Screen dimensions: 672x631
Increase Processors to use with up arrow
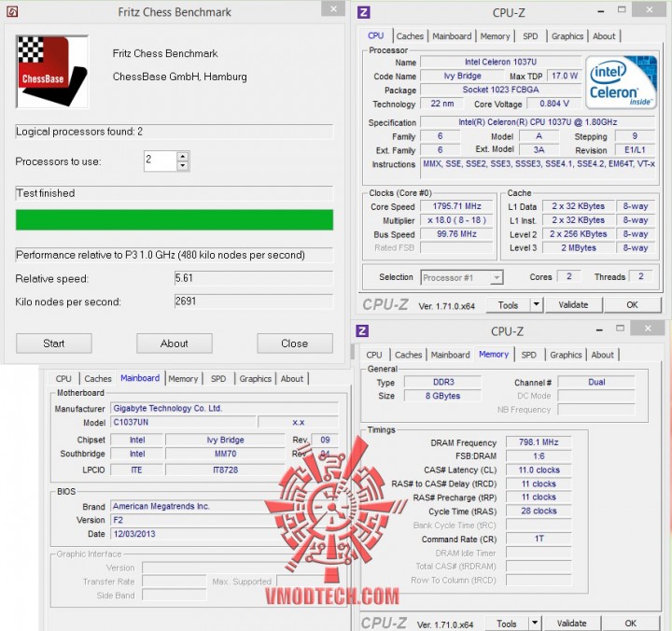tap(183, 157)
